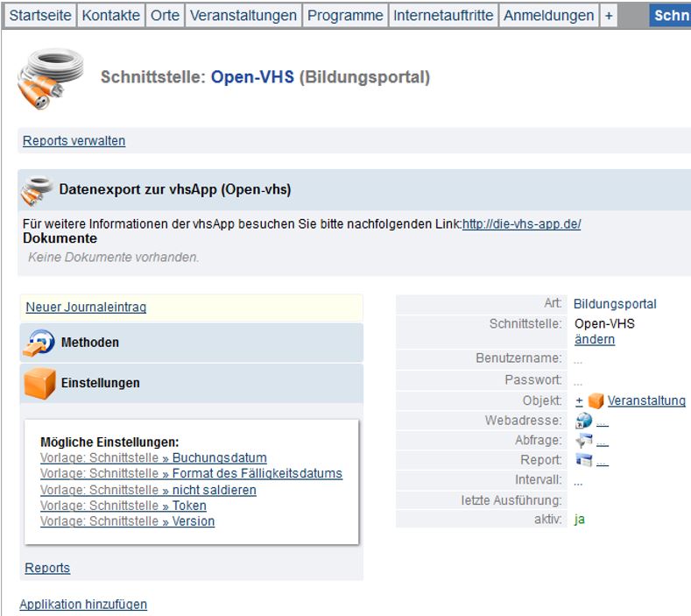691x616 pixels.
Task: Click the globe icon in the Webadresse row
Action: tap(584, 421)
